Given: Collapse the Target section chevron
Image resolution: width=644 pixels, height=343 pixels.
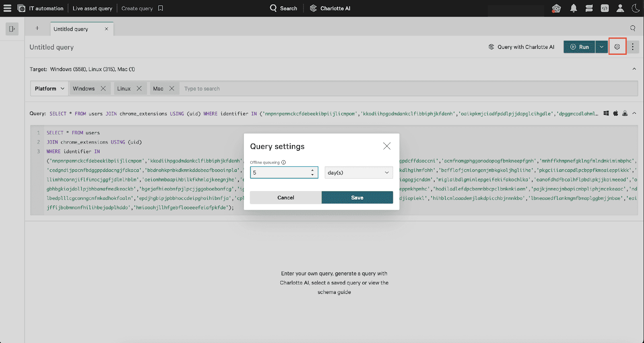Looking at the screenshot, I should coord(634,69).
